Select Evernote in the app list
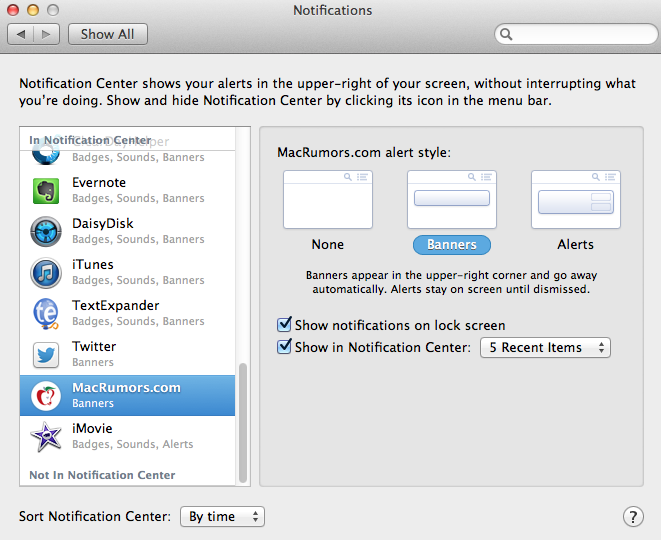This screenshot has width=661, height=540. (127, 191)
